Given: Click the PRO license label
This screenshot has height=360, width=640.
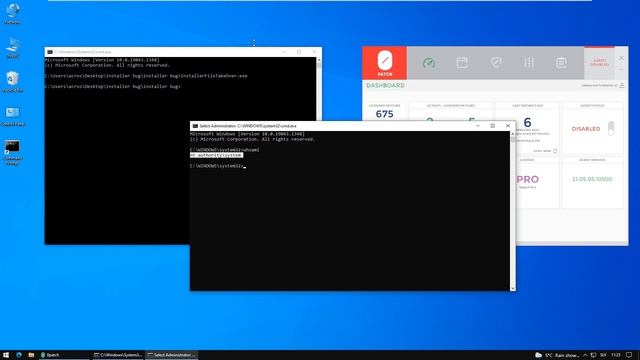Looking at the screenshot, I should coord(527,179).
